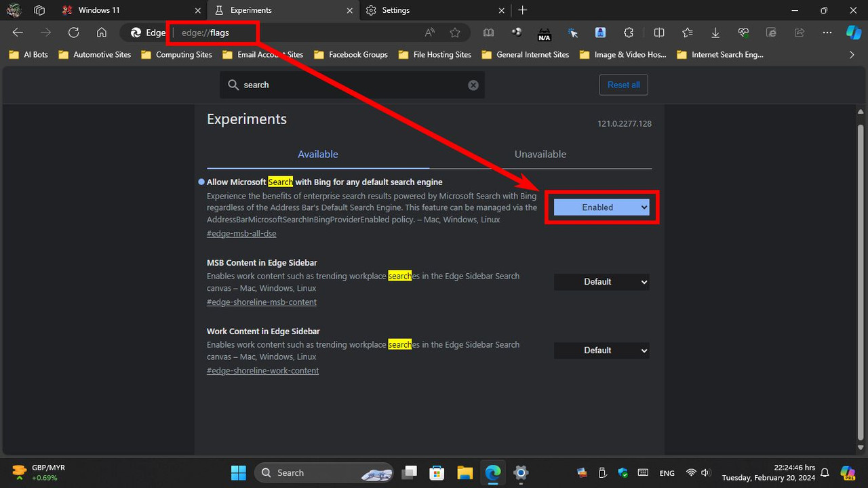Open the Extensions puzzle-piece menu
This screenshot has width=868, height=488.
pos(629,33)
